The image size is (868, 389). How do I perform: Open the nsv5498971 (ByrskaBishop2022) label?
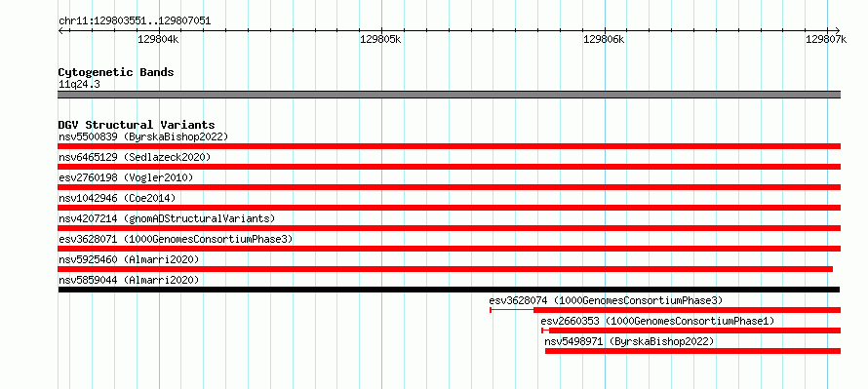tap(629, 341)
